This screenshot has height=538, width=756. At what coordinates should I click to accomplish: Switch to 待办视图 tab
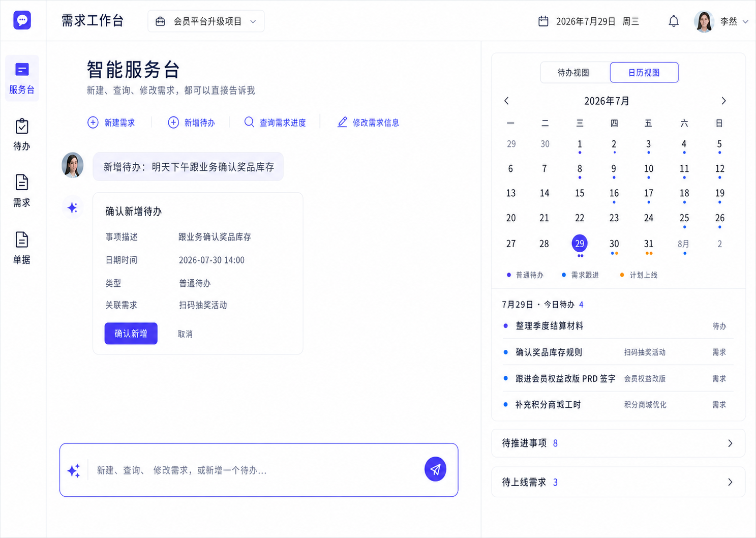point(575,73)
